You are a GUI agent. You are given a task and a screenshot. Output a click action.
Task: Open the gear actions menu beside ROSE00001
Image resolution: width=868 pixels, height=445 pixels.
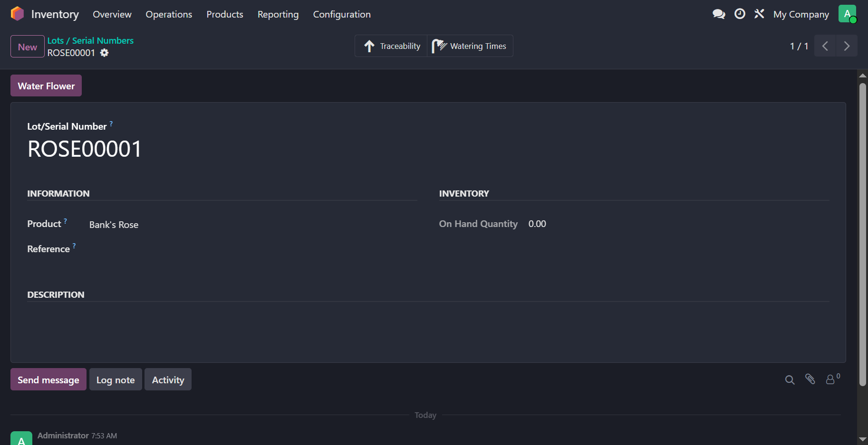click(x=105, y=53)
